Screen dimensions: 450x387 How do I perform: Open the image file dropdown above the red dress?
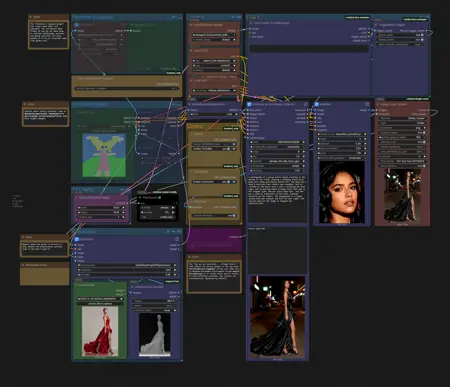point(100,299)
